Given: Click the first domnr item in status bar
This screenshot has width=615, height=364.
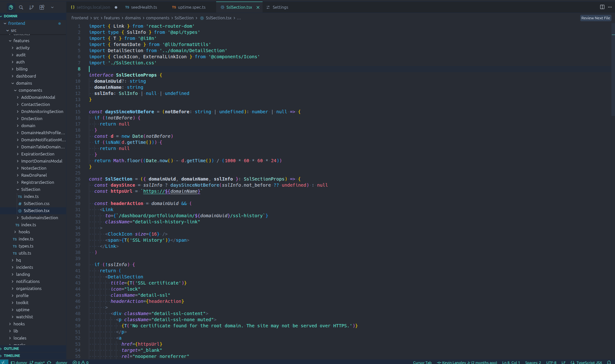Looking at the screenshot, I should 19,362.
